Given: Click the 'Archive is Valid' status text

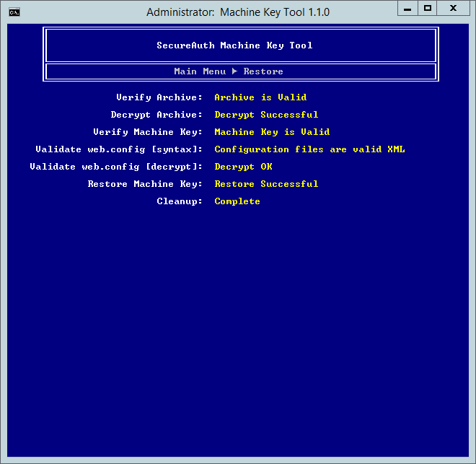Looking at the screenshot, I should click(260, 97).
